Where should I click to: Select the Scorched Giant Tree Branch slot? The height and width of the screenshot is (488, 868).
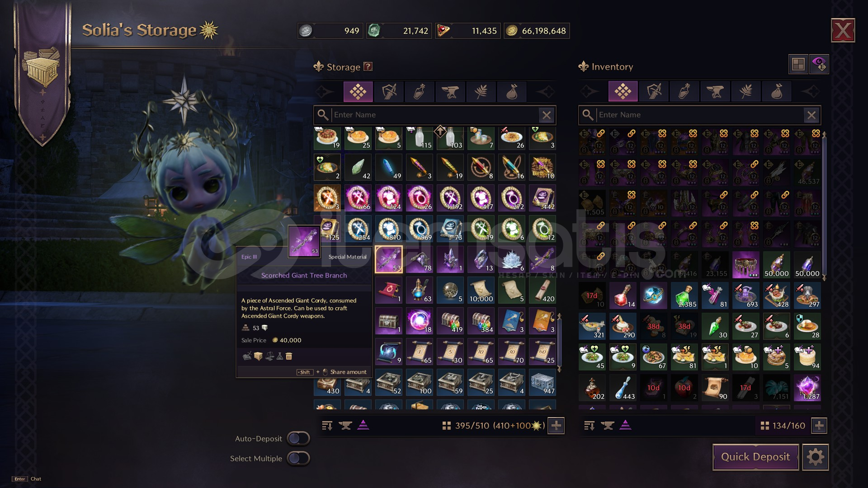(388, 259)
